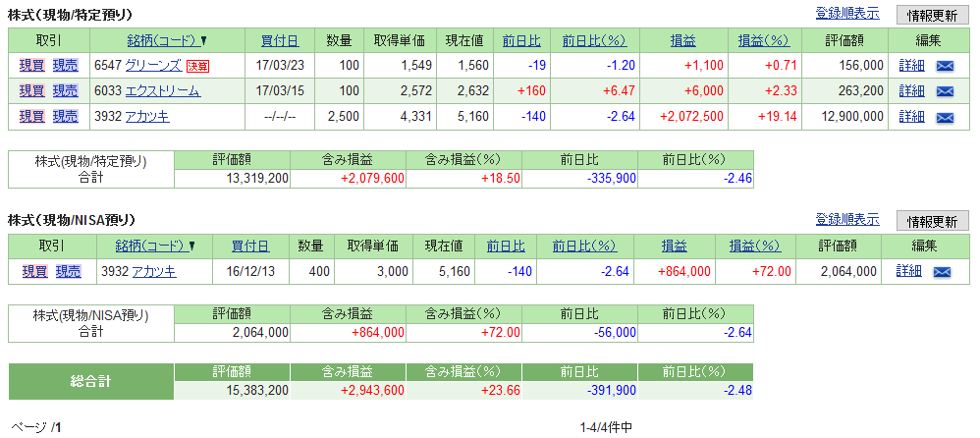Open 詳細 for エクストリーム row
Viewport: 980px width, 438px height.
tap(911, 90)
